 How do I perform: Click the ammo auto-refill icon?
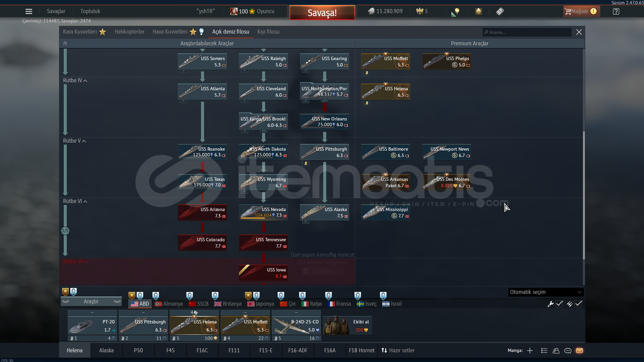coord(570,304)
